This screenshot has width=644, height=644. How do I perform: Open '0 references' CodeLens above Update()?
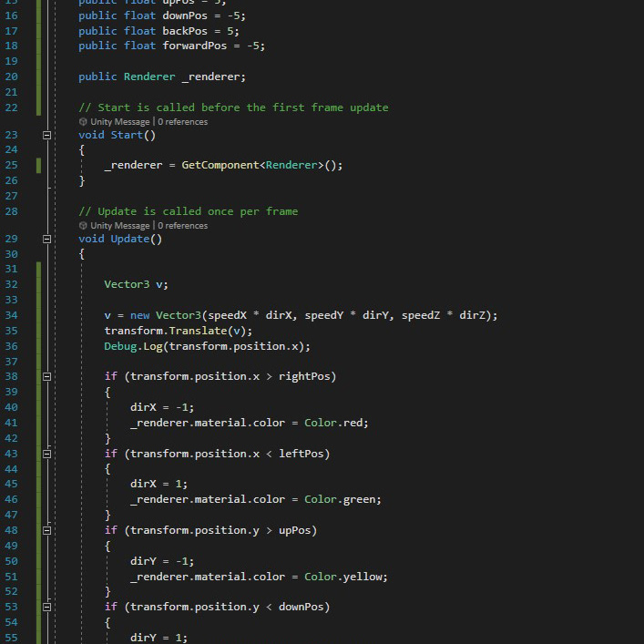pos(183,226)
